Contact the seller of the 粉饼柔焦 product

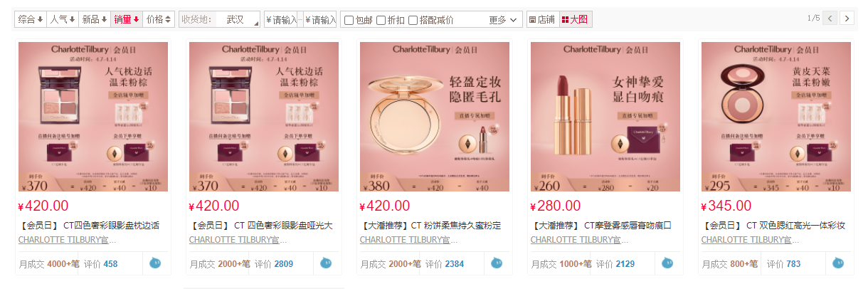tap(497, 263)
